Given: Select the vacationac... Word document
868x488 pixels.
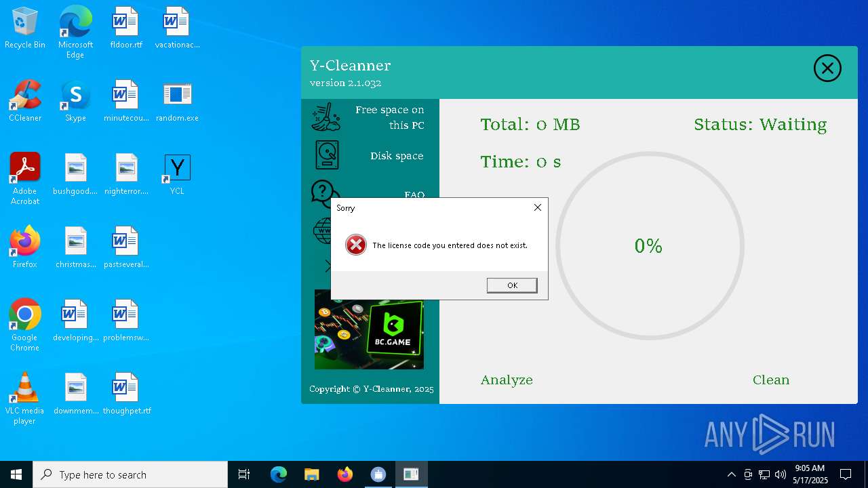Looking at the screenshot, I should [x=177, y=28].
